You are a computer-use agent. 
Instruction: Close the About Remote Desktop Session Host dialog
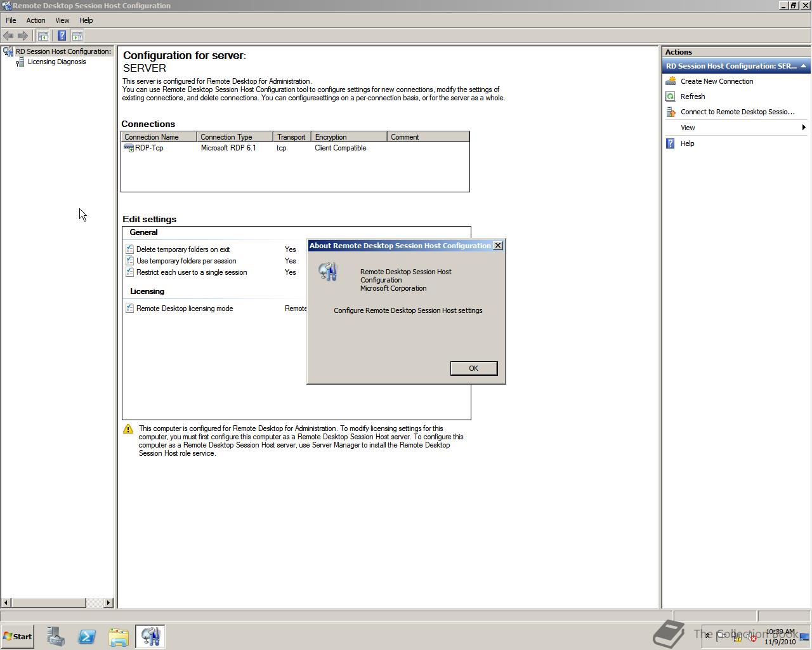coord(498,246)
